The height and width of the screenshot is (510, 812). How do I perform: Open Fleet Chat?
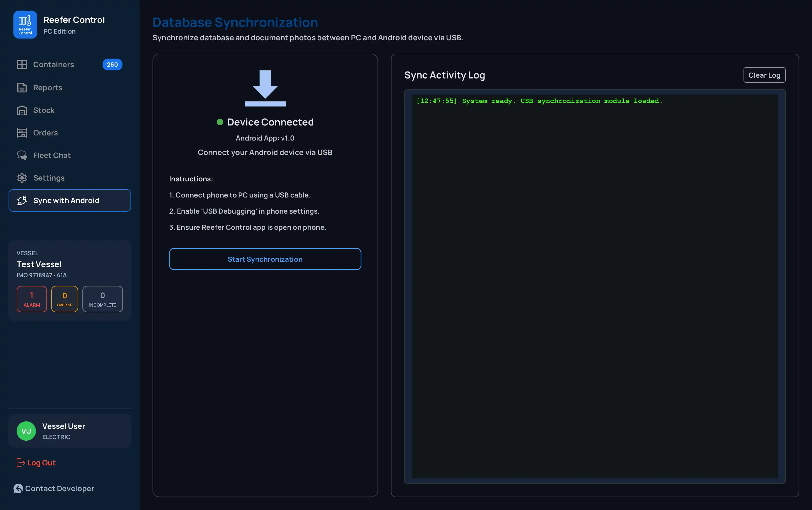click(70, 156)
